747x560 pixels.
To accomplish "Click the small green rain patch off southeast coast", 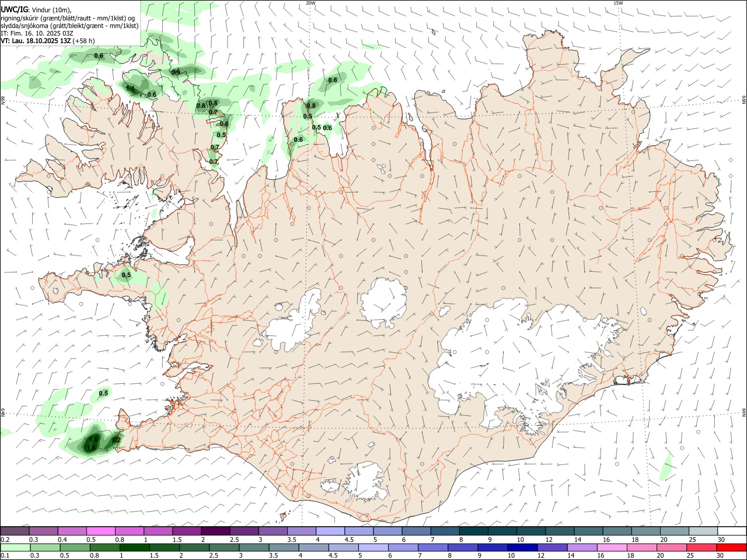I will pos(665,466).
